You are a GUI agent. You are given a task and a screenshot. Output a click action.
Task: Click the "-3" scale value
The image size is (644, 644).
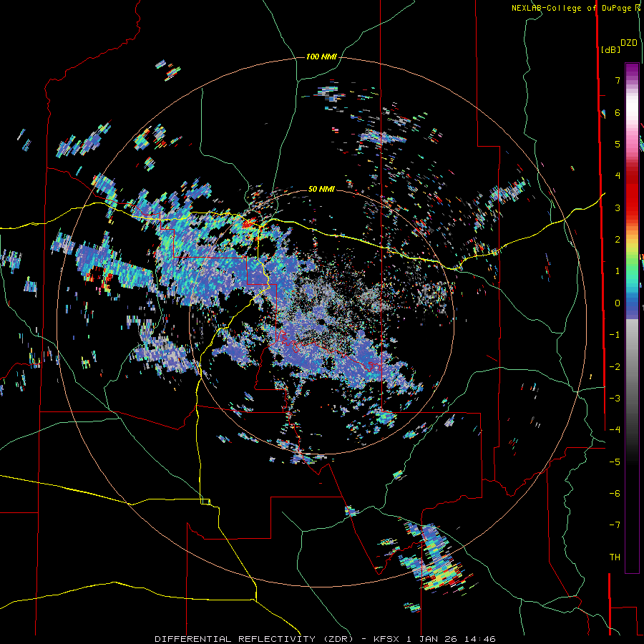pyautogui.click(x=615, y=398)
